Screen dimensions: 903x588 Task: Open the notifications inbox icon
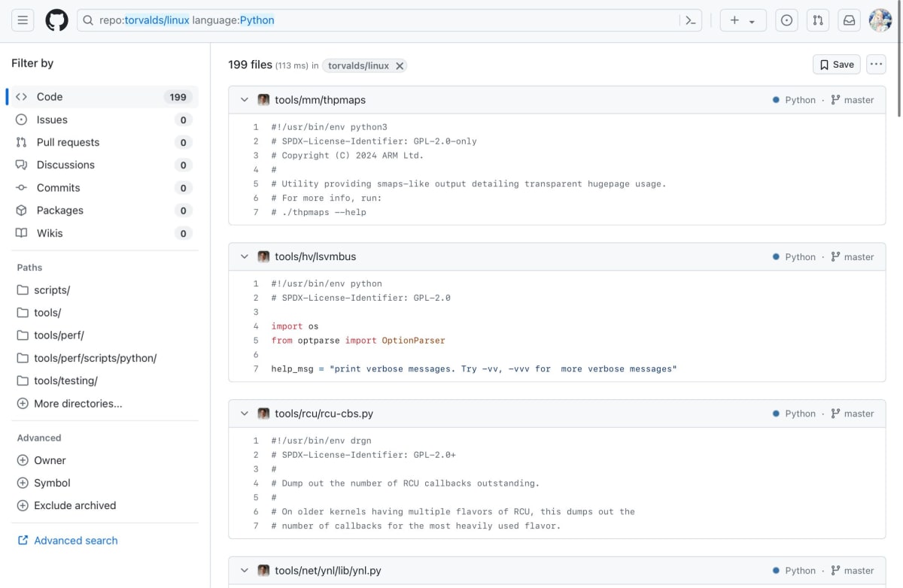click(x=849, y=20)
